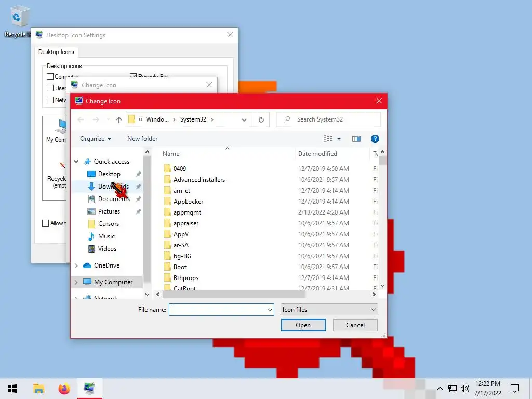The width and height of the screenshot is (532, 399).
Task: Select OneDrive in the navigation pane
Action: 107,265
